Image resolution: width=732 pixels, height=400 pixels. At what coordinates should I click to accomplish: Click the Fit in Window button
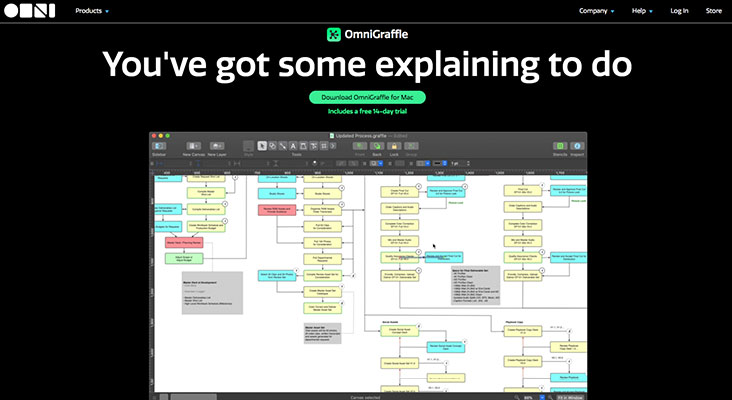click(570, 398)
